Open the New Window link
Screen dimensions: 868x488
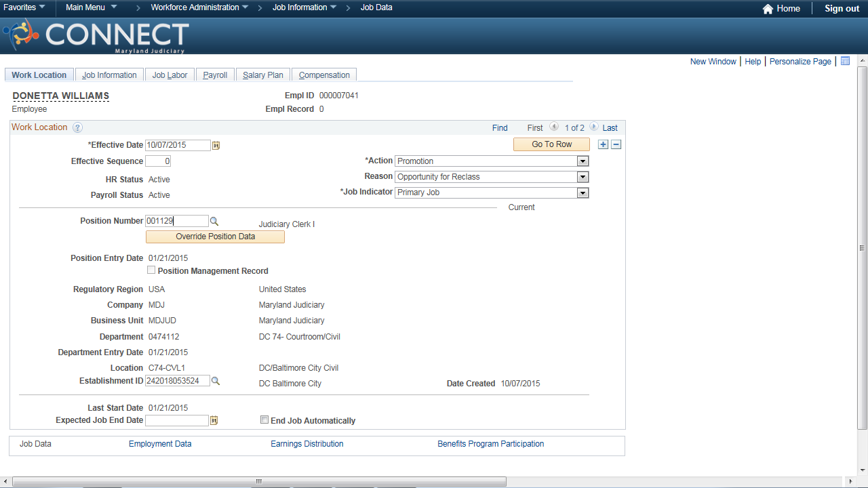point(713,62)
